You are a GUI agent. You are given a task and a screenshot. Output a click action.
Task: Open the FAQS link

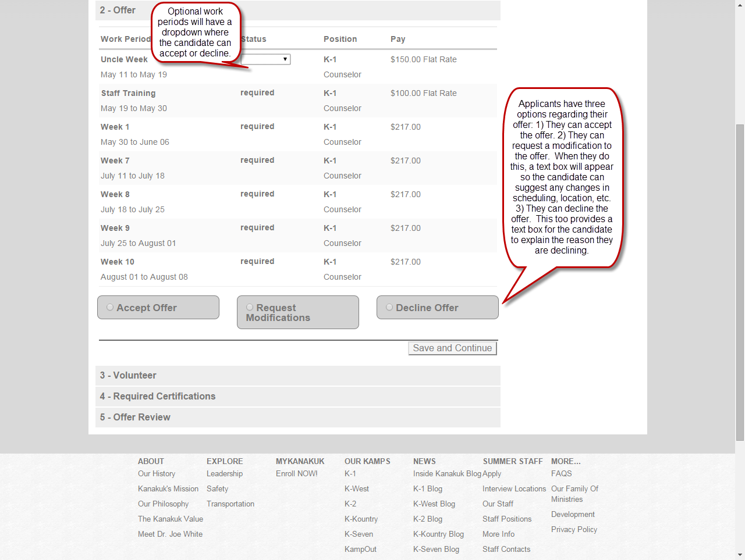(562, 474)
